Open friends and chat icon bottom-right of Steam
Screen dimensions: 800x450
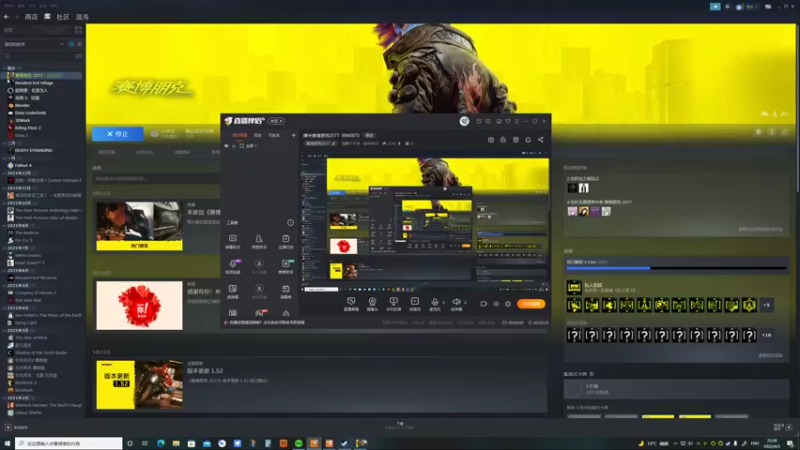click(789, 427)
